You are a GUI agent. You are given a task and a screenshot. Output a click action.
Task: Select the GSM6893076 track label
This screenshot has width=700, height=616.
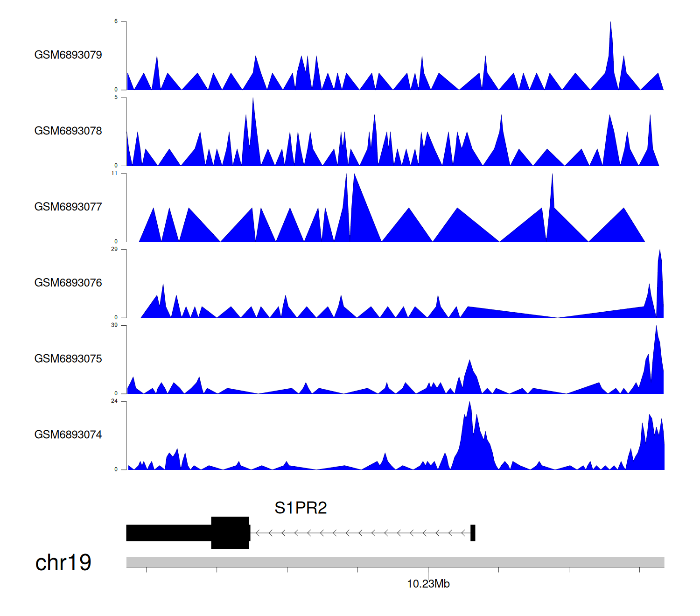[x=68, y=283]
